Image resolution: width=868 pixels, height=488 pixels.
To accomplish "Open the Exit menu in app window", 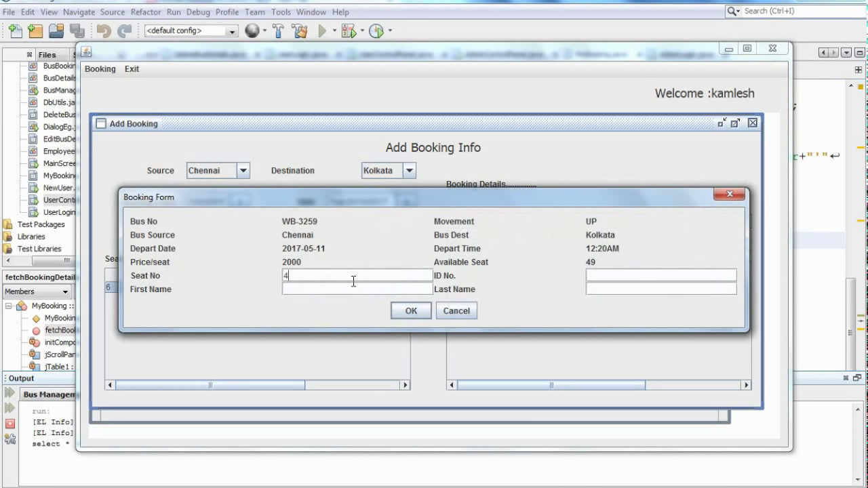I will [132, 68].
